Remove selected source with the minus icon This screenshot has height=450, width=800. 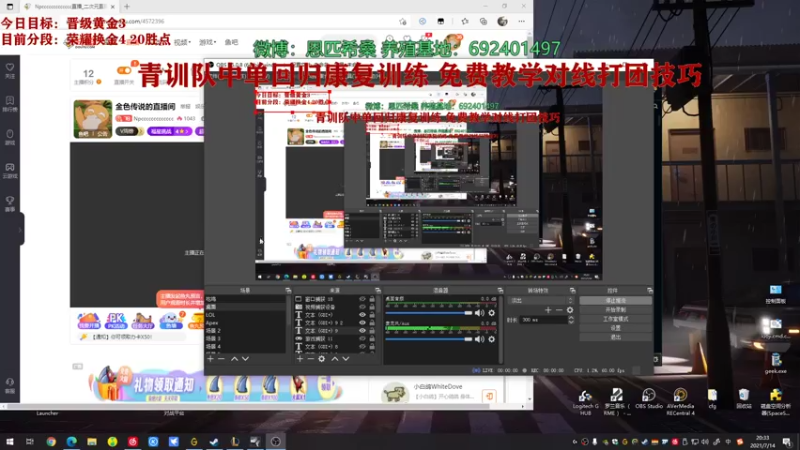[x=310, y=359]
